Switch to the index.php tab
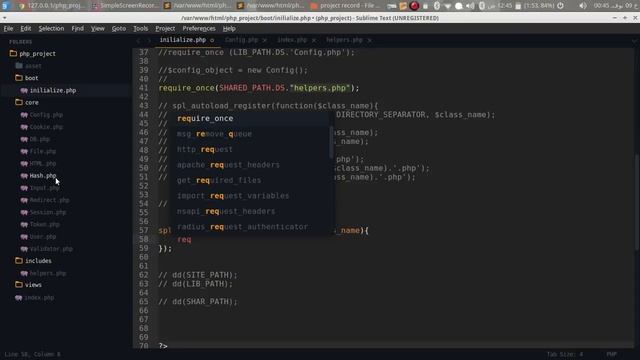The width and height of the screenshot is (640, 360). [x=292, y=40]
